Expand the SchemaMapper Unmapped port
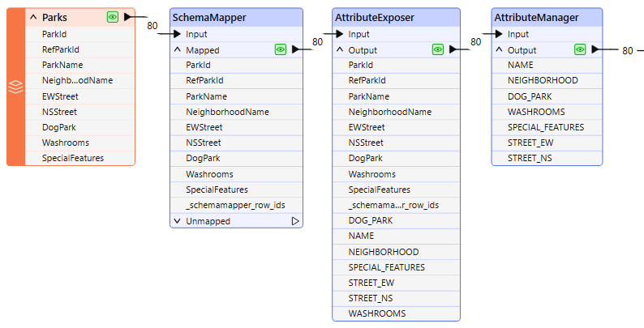 [177, 221]
